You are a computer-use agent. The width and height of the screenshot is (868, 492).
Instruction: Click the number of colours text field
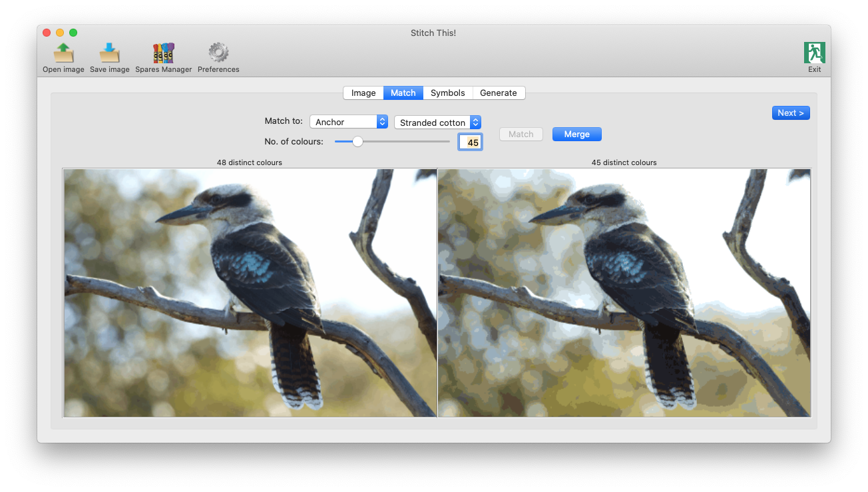pyautogui.click(x=470, y=142)
